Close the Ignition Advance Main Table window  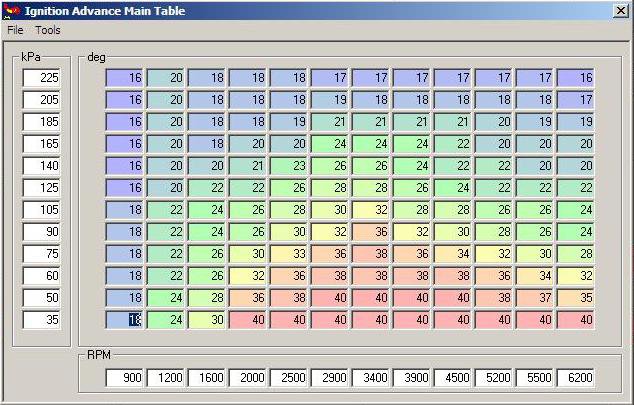(621, 10)
